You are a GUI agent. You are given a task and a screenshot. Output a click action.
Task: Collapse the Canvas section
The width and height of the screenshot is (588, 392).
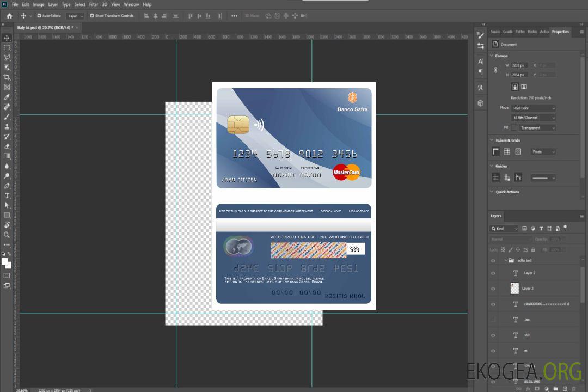point(492,56)
